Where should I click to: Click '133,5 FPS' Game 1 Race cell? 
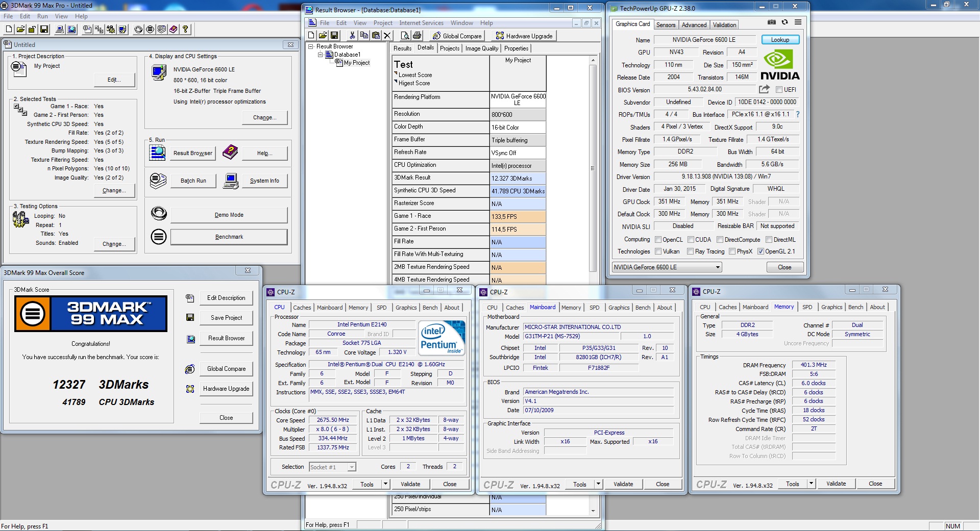518,217
